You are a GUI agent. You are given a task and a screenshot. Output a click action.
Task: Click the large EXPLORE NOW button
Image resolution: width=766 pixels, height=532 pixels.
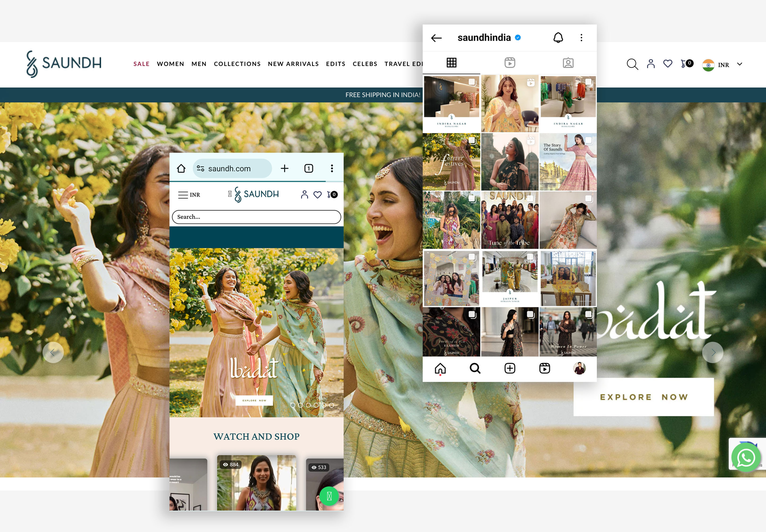pyautogui.click(x=644, y=397)
